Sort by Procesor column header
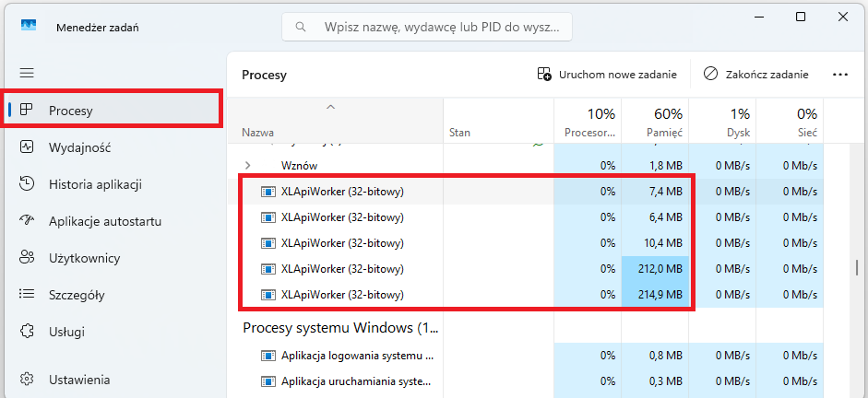This screenshot has width=868, height=398. 588,122
